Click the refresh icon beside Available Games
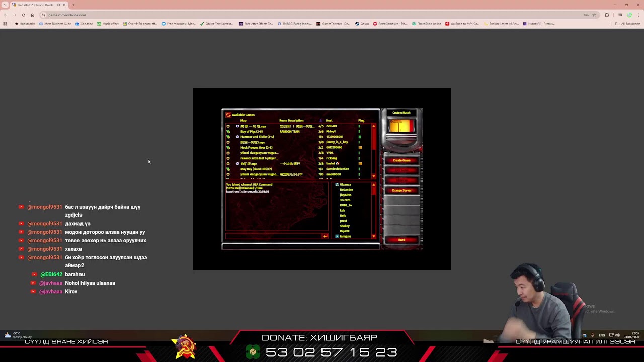 pyautogui.click(x=228, y=115)
